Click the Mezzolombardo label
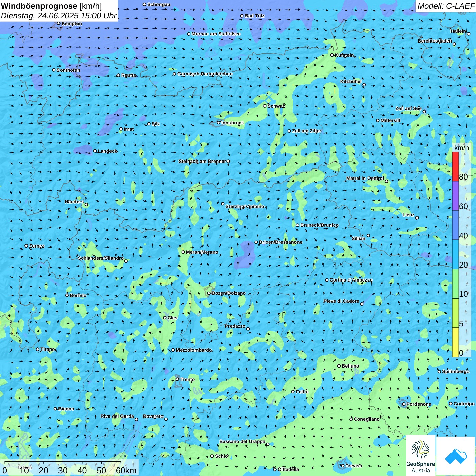The height and width of the screenshot is (476, 476). click(194, 350)
